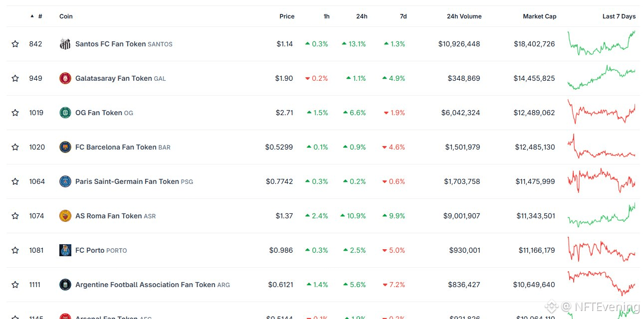Click Argentine token 7d change 7.2%

pyautogui.click(x=394, y=285)
